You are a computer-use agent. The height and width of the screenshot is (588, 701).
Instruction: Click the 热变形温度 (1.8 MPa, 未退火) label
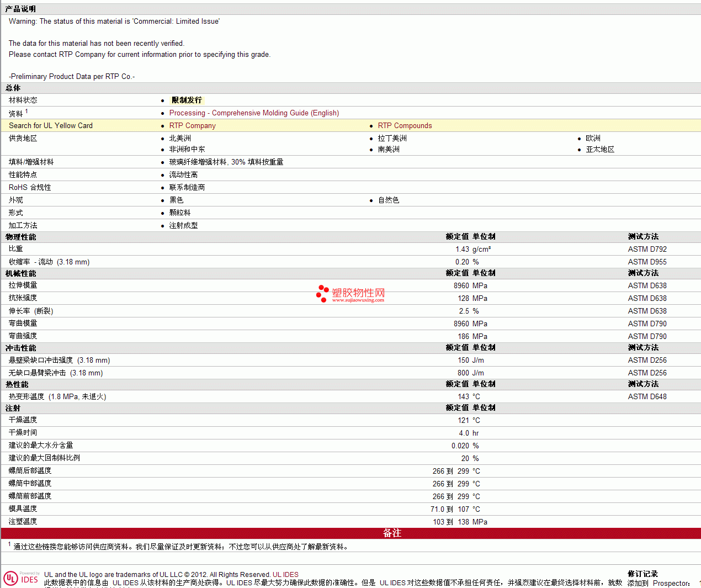click(57, 396)
